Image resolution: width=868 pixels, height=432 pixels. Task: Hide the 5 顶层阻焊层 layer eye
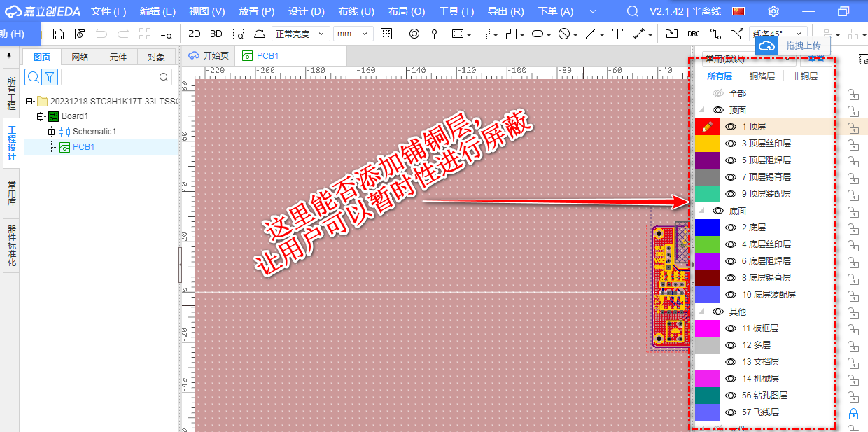pyautogui.click(x=731, y=160)
